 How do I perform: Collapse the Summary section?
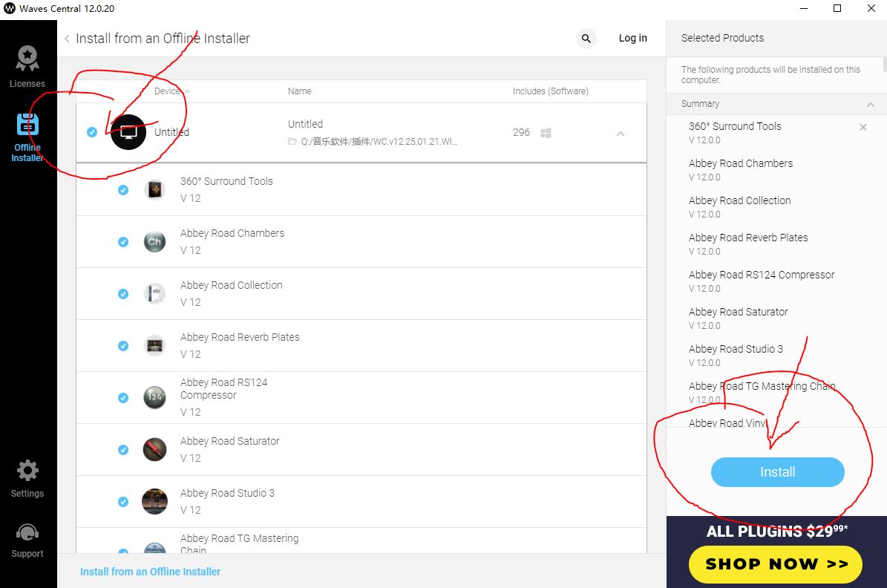pyautogui.click(x=871, y=105)
